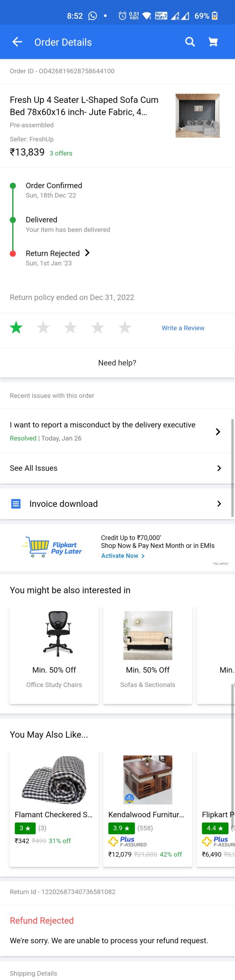The image size is (235, 980).
Task: Rate the product five stars
Action: tap(125, 328)
